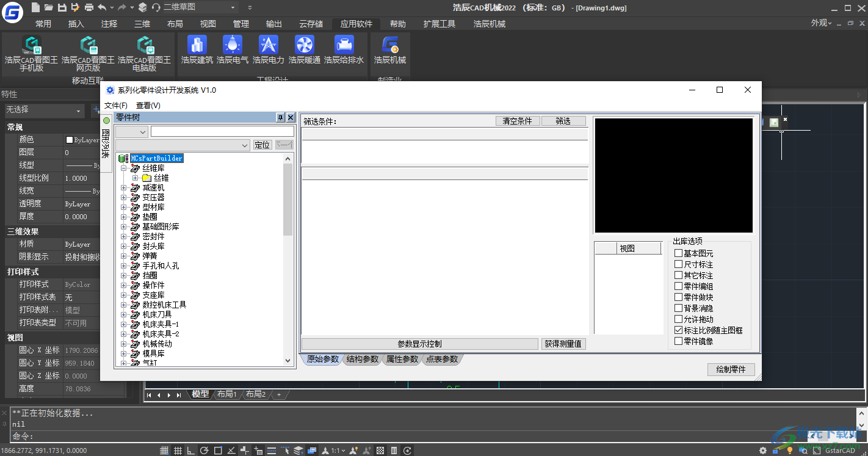Viewport: 868px width, 456px height.
Task: Switch to the 扩展工具 ribbon tab
Action: [439, 24]
